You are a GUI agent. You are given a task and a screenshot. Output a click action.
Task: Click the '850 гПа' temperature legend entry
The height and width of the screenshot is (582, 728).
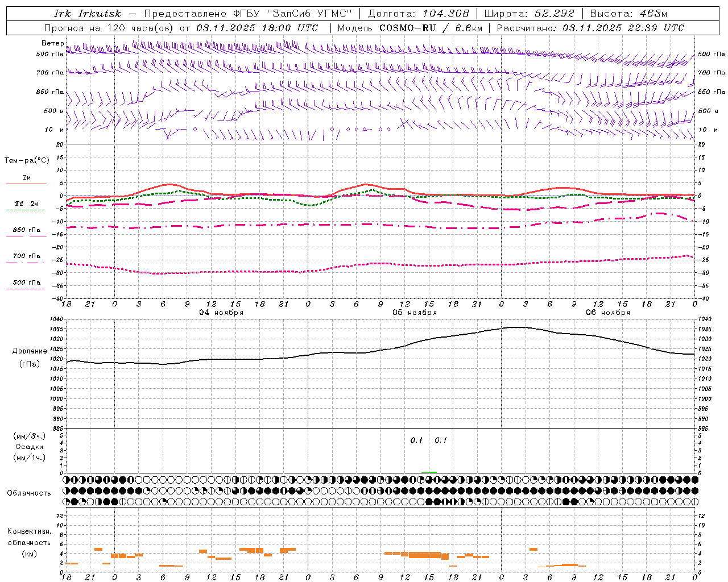26,230
